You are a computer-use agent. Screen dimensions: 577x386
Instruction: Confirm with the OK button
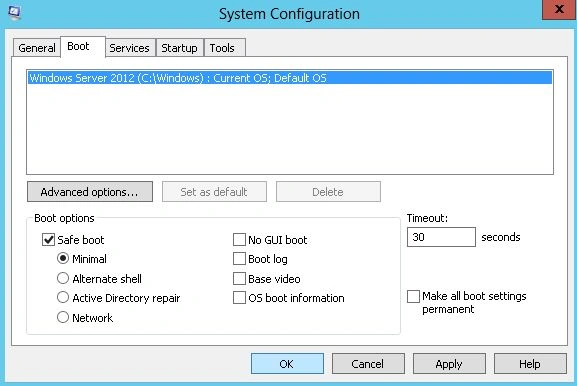tap(287, 364)
